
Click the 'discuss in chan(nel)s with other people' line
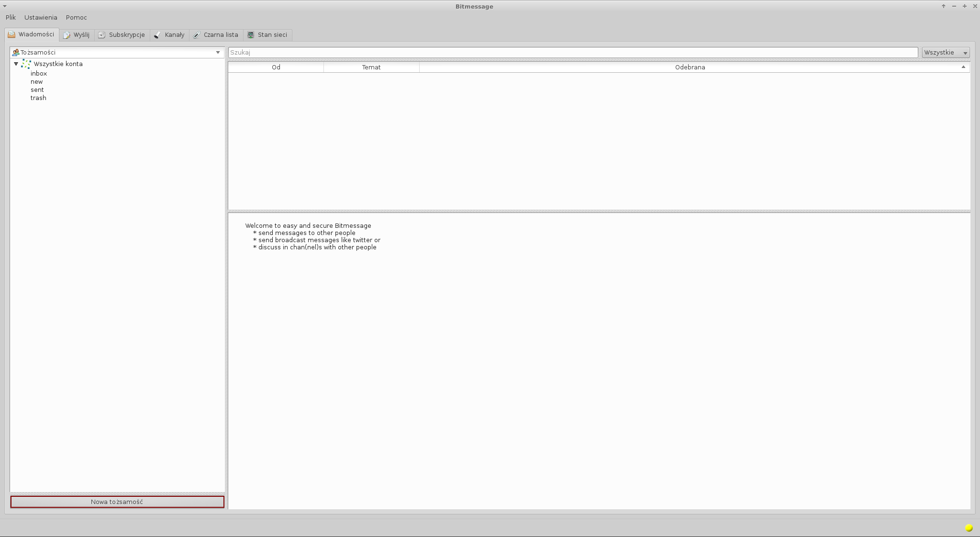pos(317,247)
